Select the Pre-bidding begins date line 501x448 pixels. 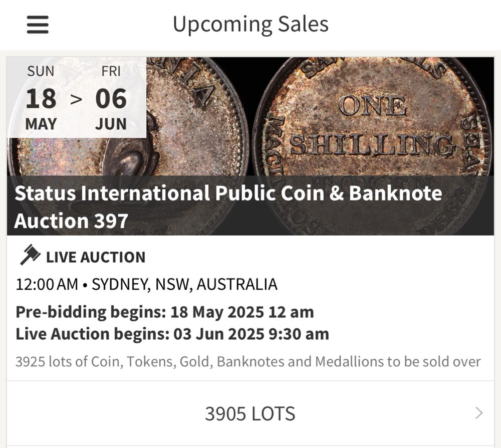[164, 312]
